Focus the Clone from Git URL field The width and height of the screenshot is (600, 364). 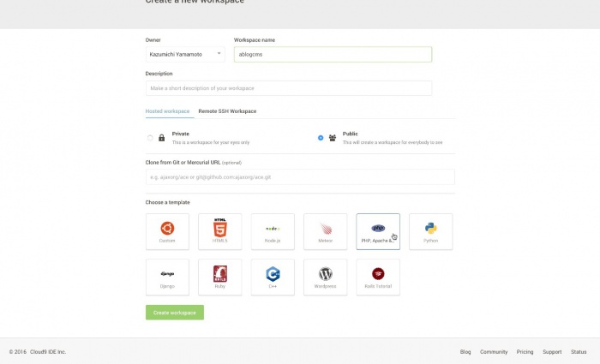point(300,177)
